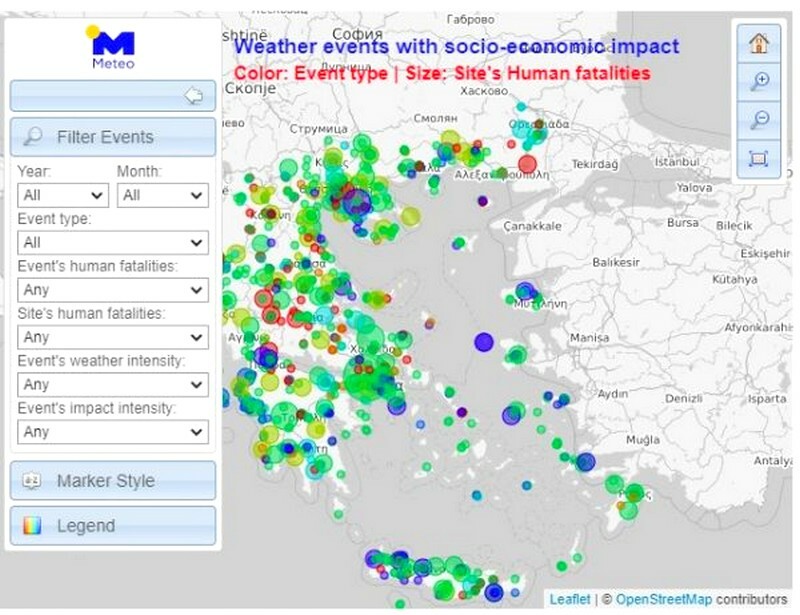Open the Event's human fatalities dropdown
This screenshot has height=615, width=800.
click(x=112, y=289)
